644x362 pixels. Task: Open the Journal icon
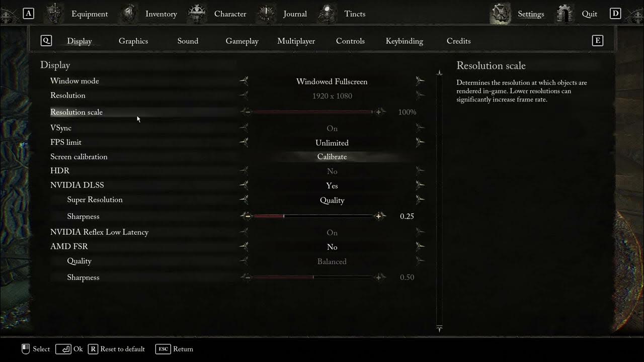click(x=265, y=14)
